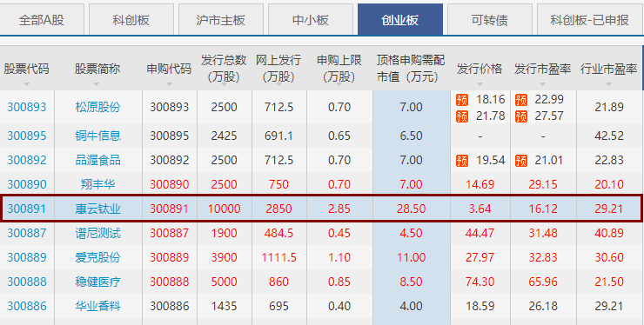Image resolution: width=644 pixels, height=325 pixels.
Task: Sort by 申购代码 column arrow
Action: tap(169, 84)
